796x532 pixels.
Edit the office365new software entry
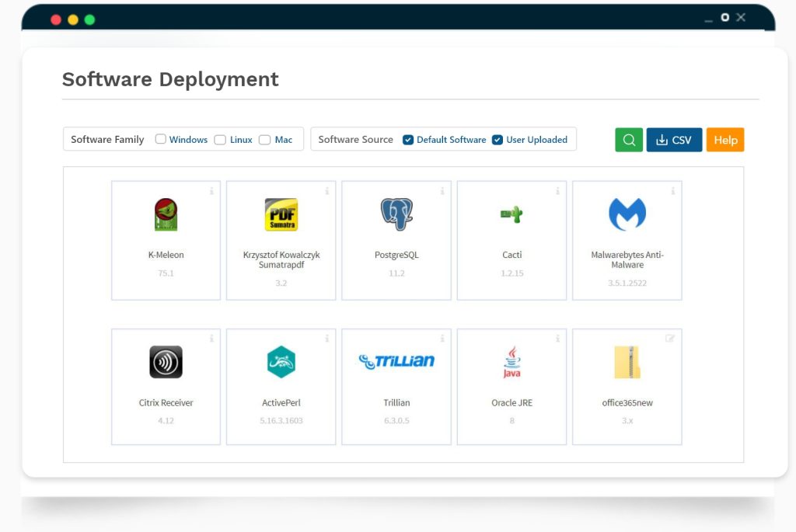670,339
